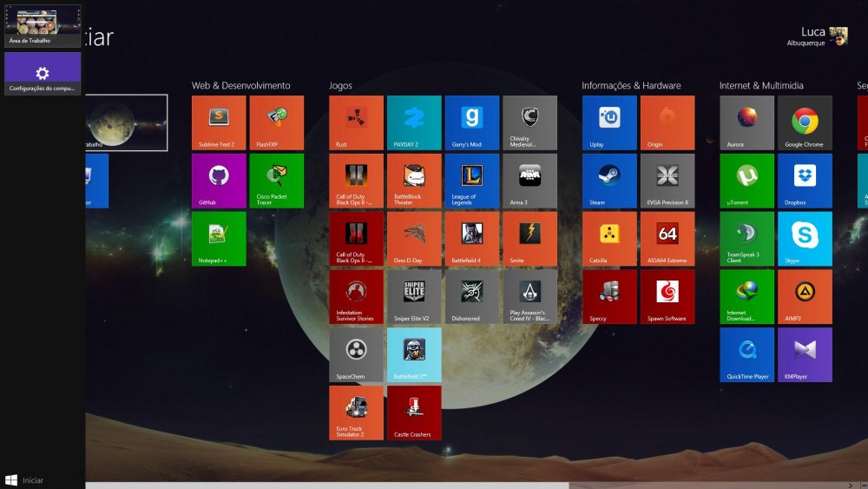
Task: Open the Notepad++ tile
Action: pyautogui.click(x=219, y=239)
